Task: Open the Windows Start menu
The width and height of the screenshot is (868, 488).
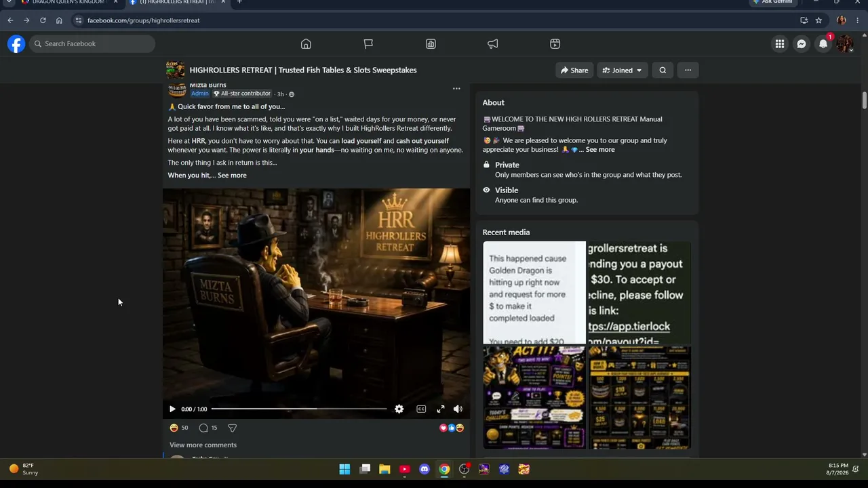Action: click(344, 469)
